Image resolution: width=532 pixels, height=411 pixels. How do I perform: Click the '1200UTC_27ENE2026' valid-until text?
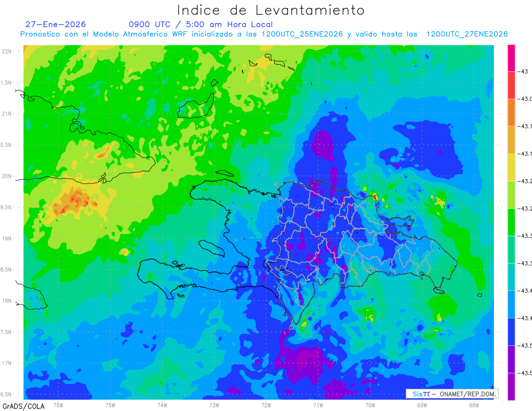click(467, 34)
